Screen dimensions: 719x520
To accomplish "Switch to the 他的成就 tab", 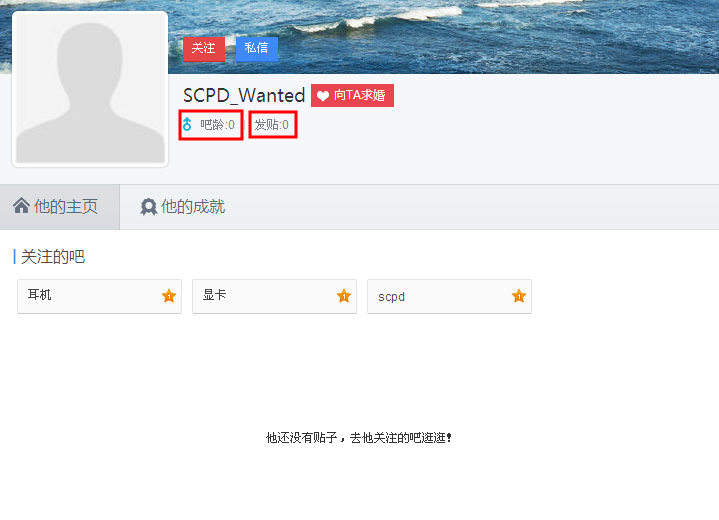I will tap(183, 207).
